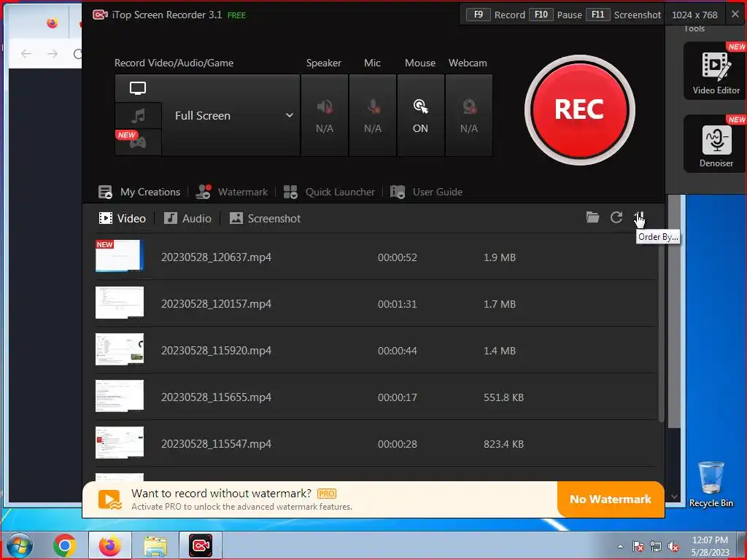Open Google Chrome from the taskbar
Viewport: 747px width, 560px height.
(x=64, y=545)
